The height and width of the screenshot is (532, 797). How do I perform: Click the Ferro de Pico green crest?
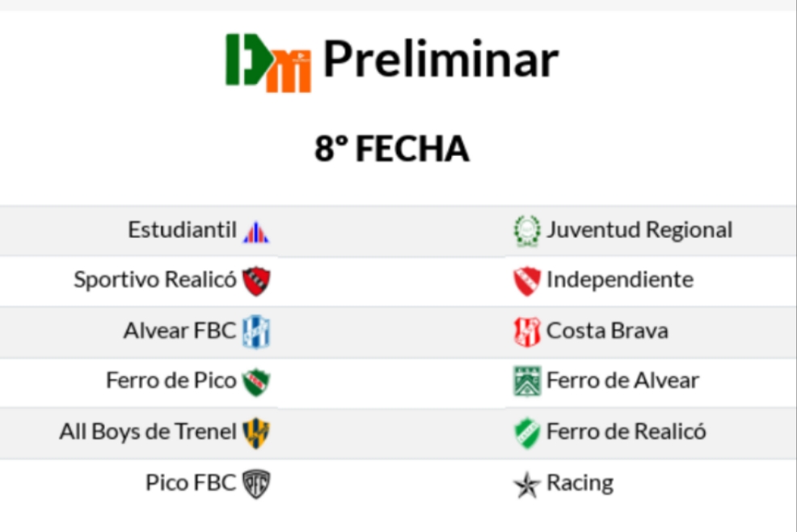click(256, 381)
